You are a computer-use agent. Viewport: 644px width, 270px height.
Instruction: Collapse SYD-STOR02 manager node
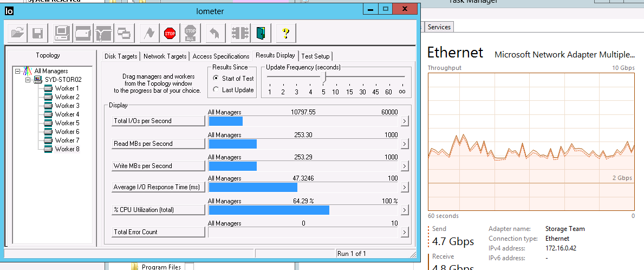[28, 79]
